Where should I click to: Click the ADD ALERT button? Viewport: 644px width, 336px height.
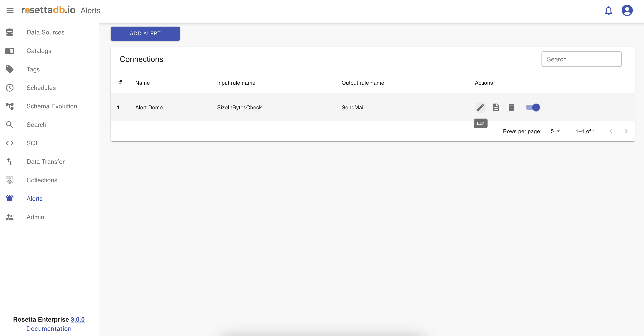[145, 33]
